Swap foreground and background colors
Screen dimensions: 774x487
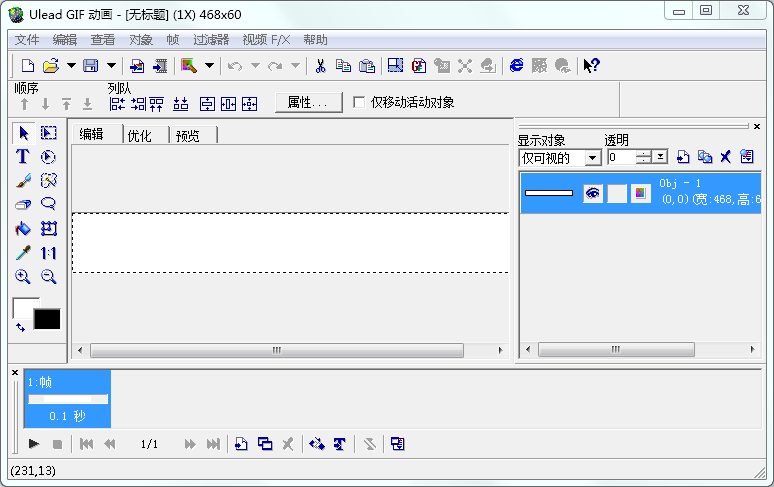21,326
